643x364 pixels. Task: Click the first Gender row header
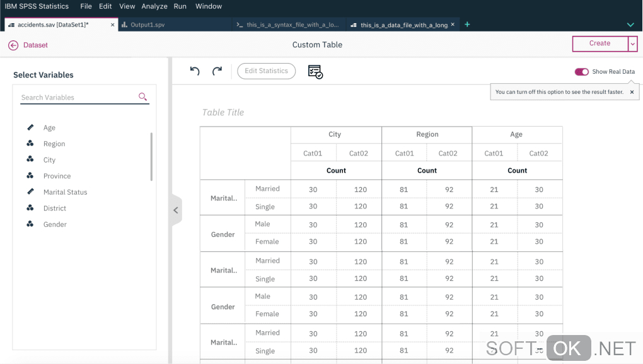tap(223, 235)
